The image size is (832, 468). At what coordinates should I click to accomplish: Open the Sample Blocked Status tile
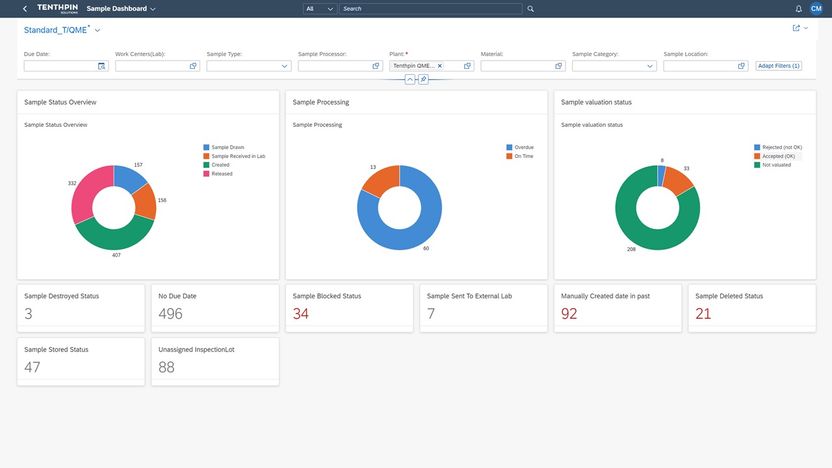point(349,308)
